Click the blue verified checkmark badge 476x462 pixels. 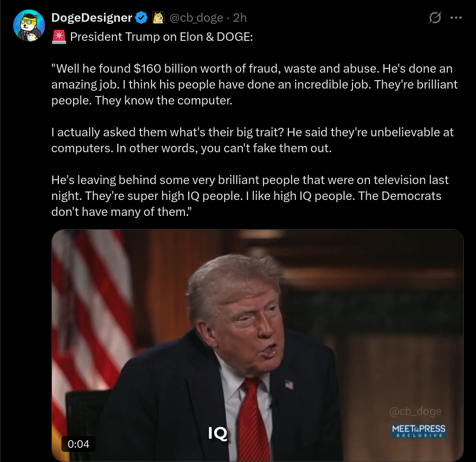pyautogui.click(x=141, y=18)
